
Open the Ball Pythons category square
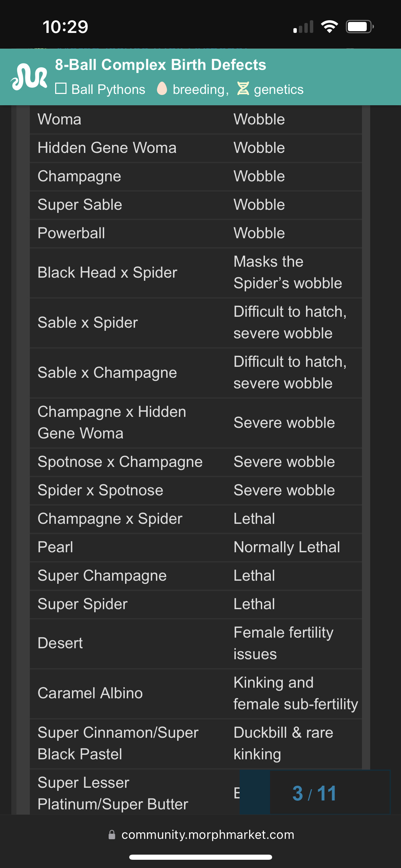click(x=61, y=88)
